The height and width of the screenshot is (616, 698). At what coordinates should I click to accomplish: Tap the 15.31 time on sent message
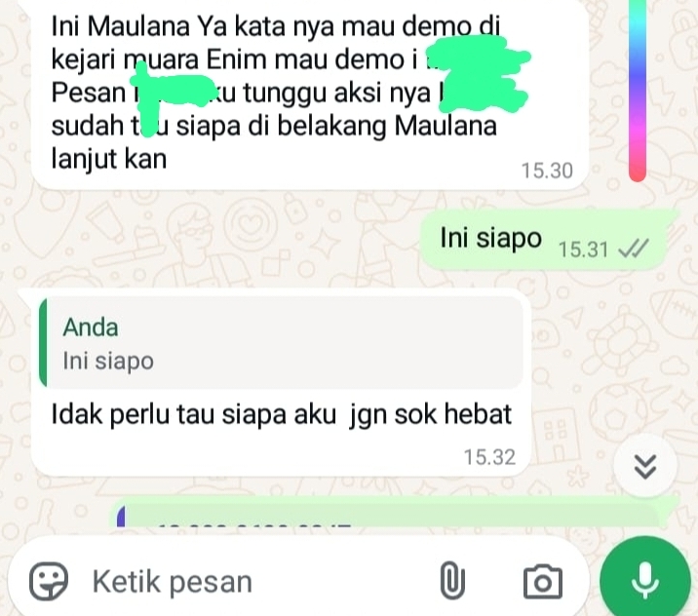[x=583, y=250]
